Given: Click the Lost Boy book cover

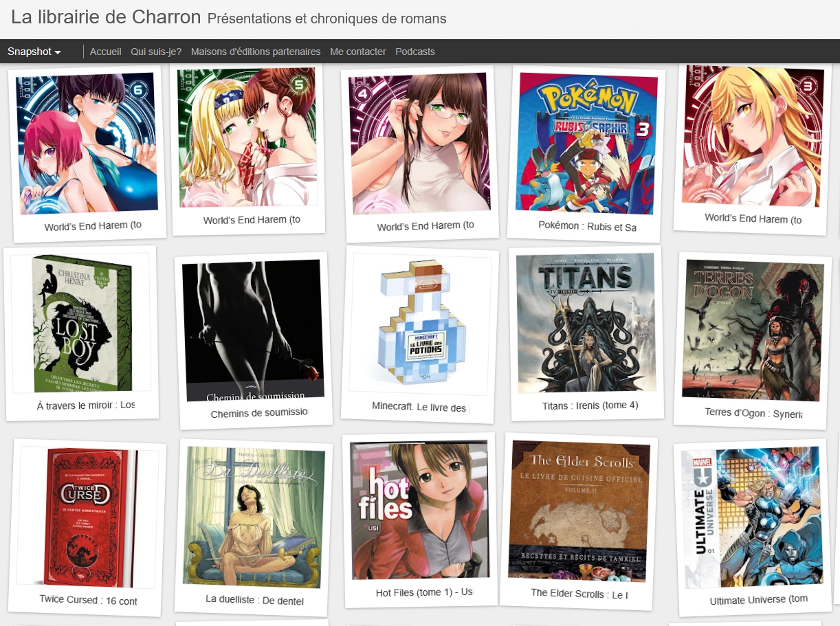Looking at the screenshot, I should tap(80, 323).
